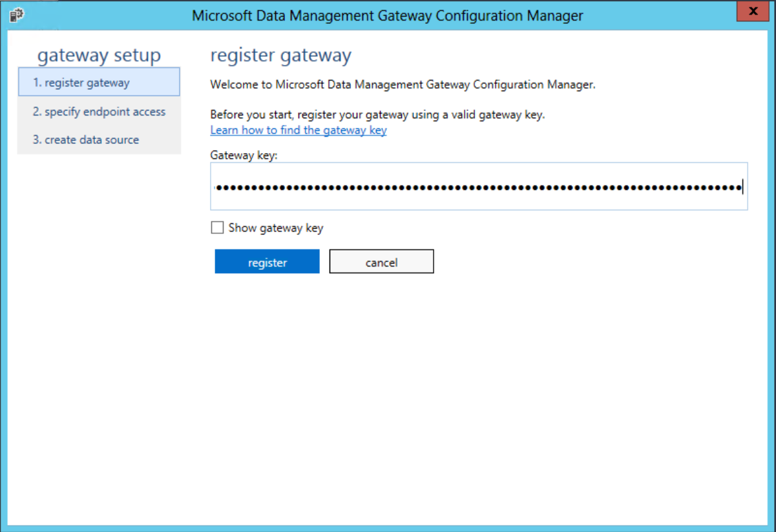Go to step 2. specify endpoint access

coord(99,112)
